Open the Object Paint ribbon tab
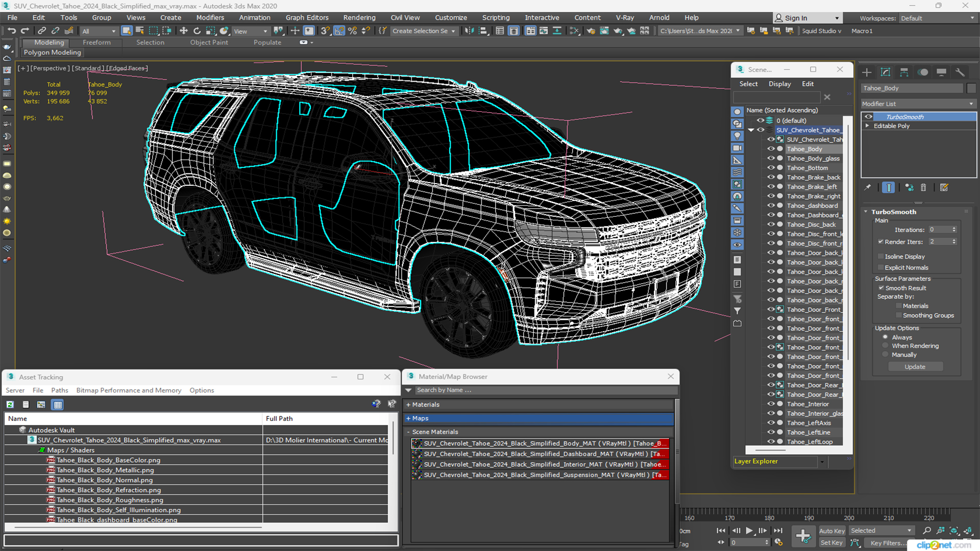This screenshot has height=551, width=980. [209, 42]
